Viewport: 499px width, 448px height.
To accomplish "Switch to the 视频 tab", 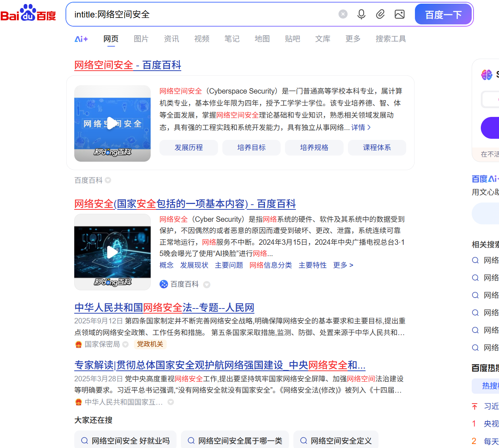I will coord(202,39).
